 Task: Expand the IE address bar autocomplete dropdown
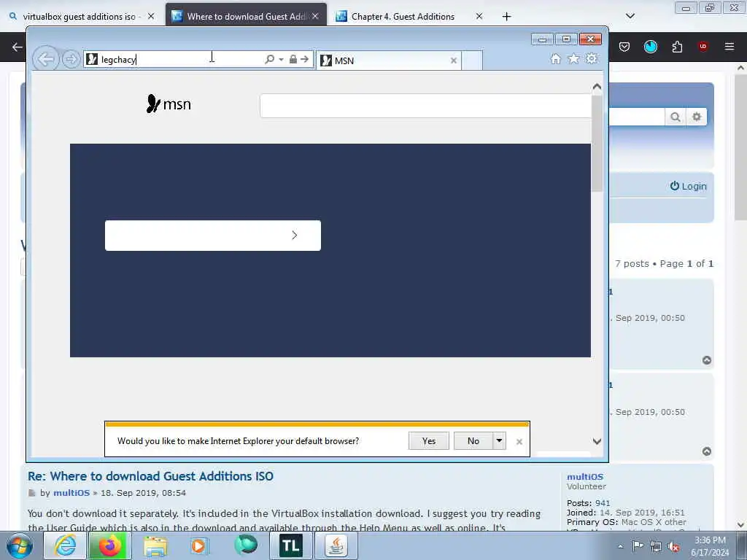(x=281, y=60)
